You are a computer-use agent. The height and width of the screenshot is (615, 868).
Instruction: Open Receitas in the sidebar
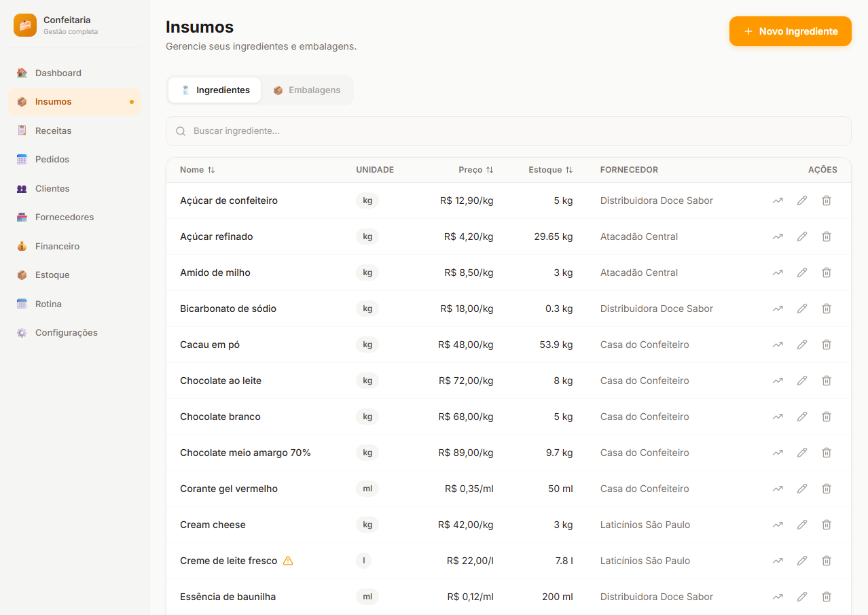pyautogui.click(x=53, y=130)
